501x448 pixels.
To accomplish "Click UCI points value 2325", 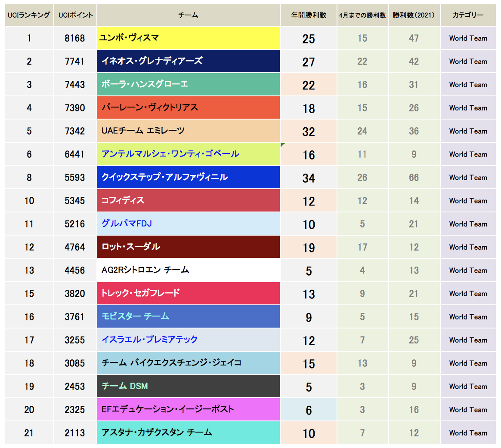I will coord(75,410).
